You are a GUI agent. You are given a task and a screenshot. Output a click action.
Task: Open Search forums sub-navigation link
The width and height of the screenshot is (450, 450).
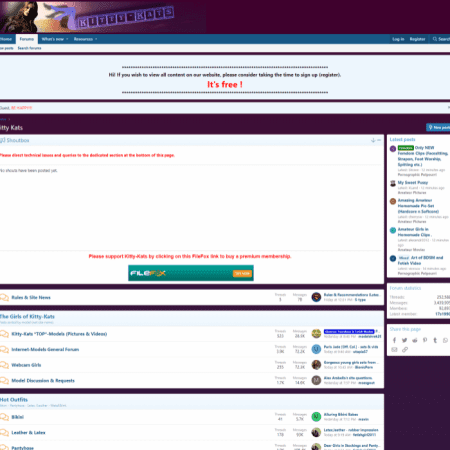[x=29, y=48]
